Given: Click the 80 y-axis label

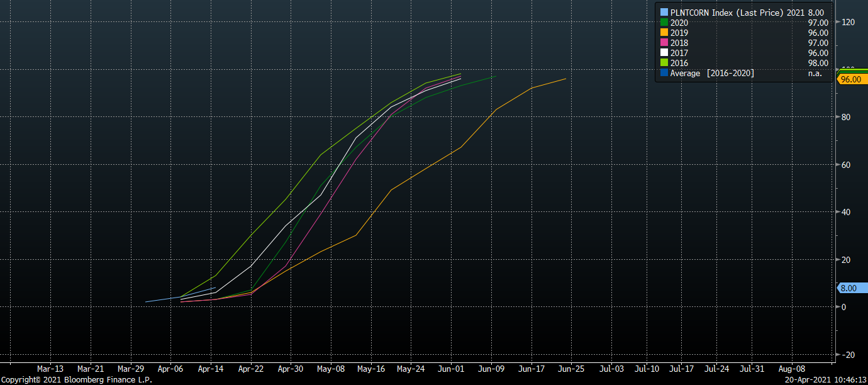Looking at the screenshot, I should pyautogui.click(x=845, y=117).
